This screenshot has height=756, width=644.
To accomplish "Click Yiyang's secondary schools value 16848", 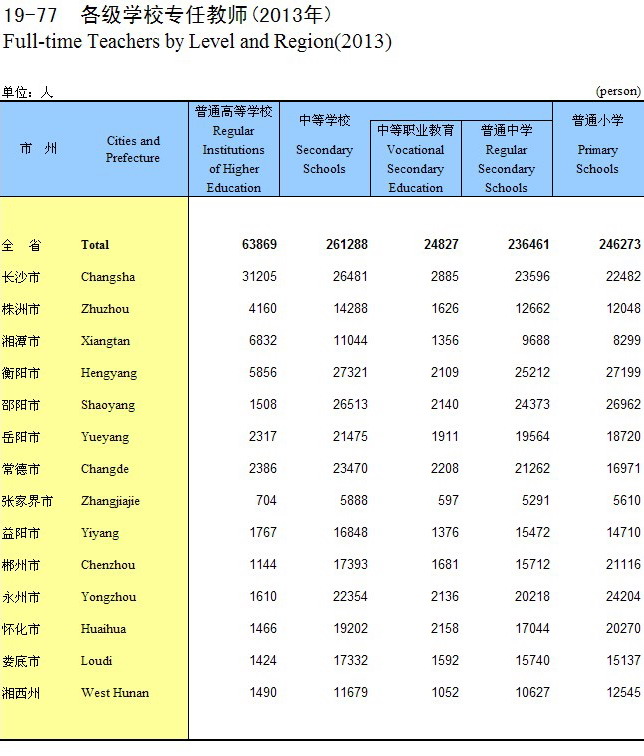I will [350, 532].
